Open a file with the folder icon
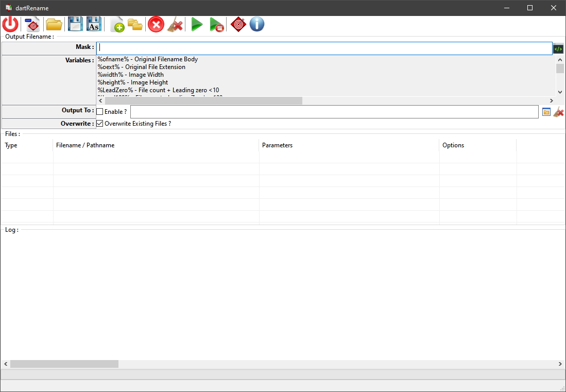The image size is (566, 392). [54, 25]
